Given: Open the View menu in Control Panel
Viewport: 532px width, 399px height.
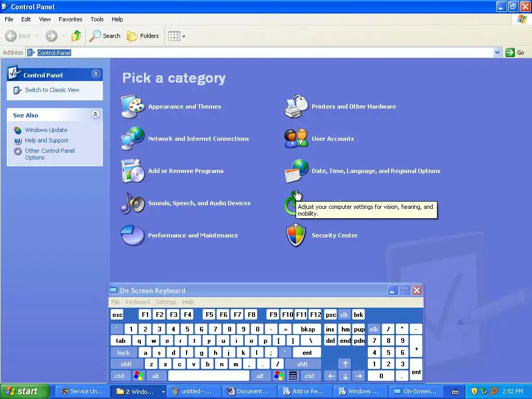Looking at the screenshot, I should coord(45,19).
